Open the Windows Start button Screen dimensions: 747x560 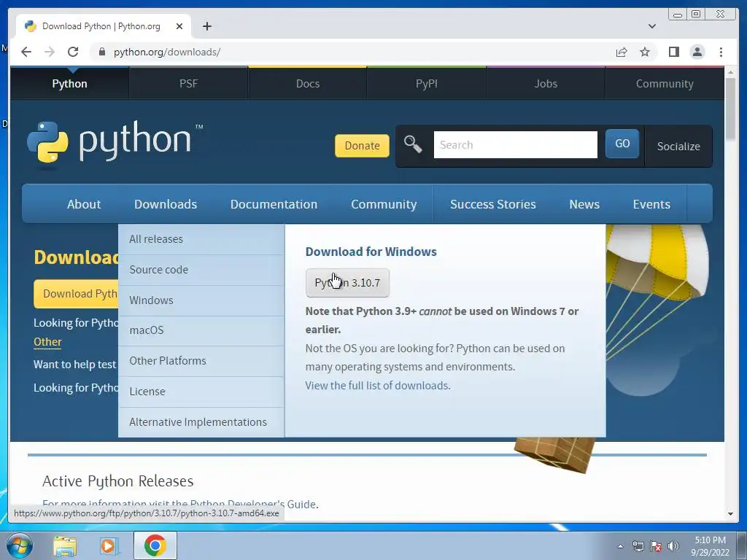20,545
